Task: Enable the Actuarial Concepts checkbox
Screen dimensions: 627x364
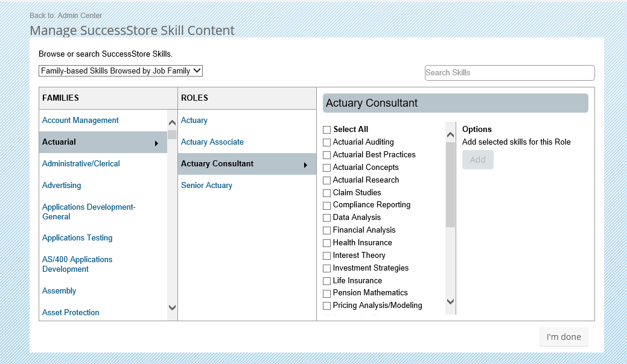Action: point(326,168)
